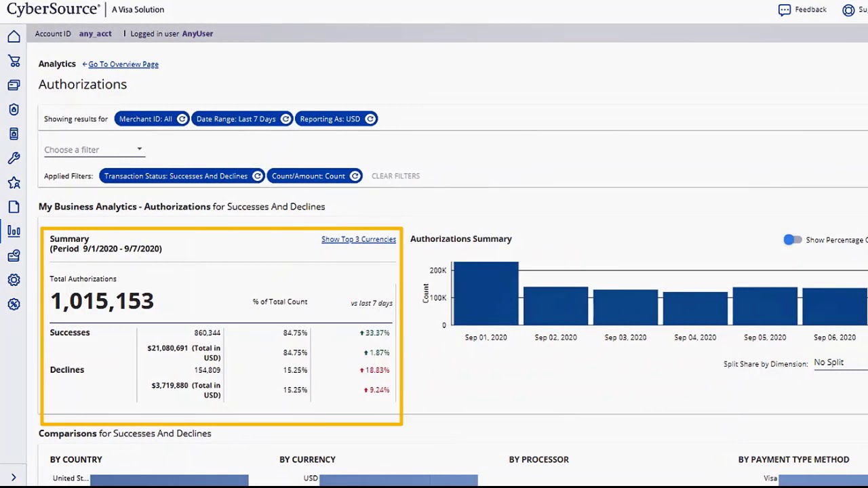The width and height of the screenshot is (868, 488).
Task: Click the Authorizations Summary chart title
Action: coord(461,239)
